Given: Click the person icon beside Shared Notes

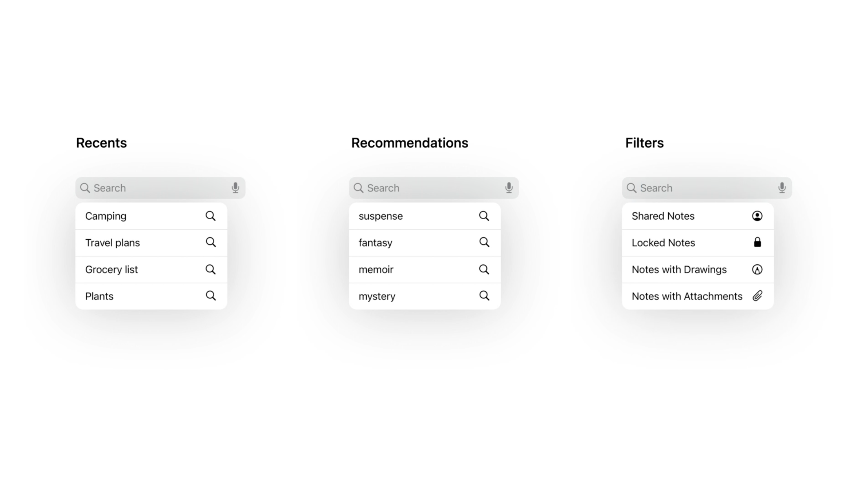Looking at the screenshot, I should pyautogui.click(x=757, y=216).
